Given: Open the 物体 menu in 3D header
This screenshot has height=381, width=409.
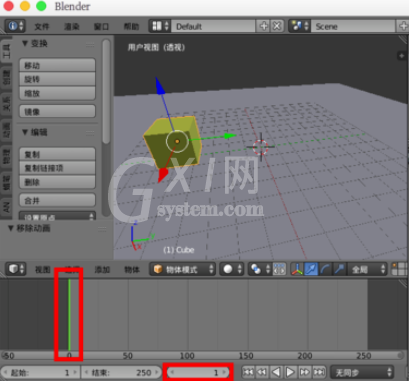Looking at the screenshot, I should pyautogui.click(x=132, y=269).
